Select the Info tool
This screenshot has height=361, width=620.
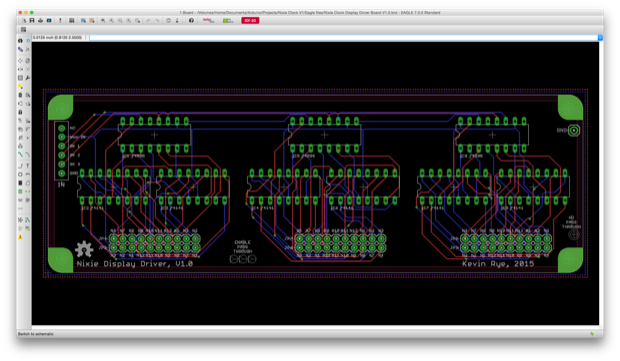coord(20,41)
